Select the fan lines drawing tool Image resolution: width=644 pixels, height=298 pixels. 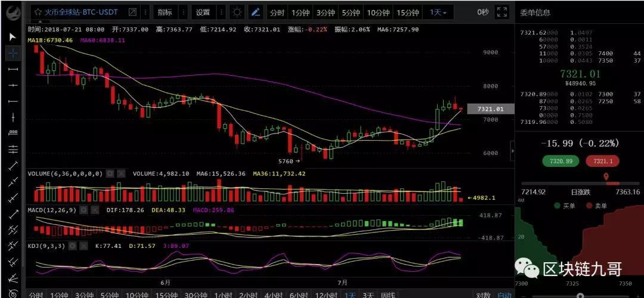pyautogui.click(x=13, y=278)
